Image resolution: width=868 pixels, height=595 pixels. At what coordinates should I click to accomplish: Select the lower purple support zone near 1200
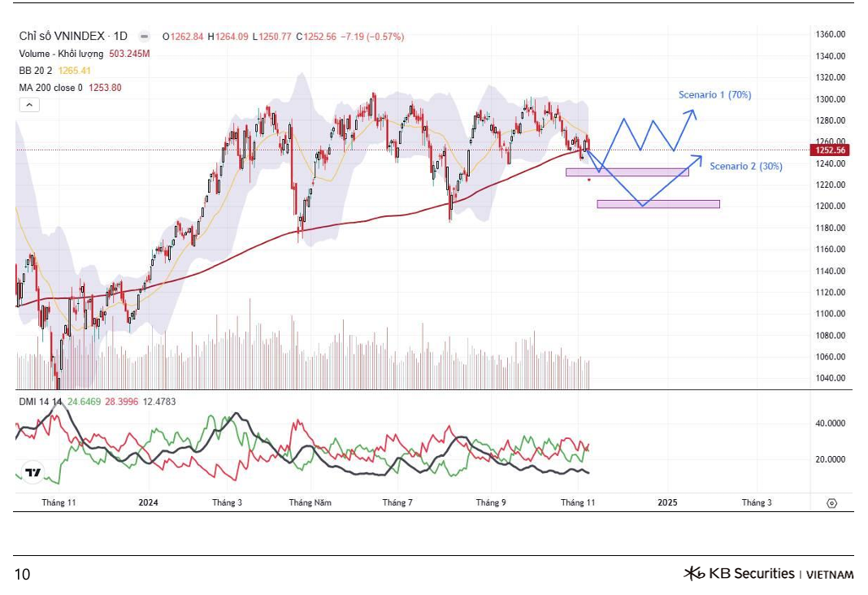[x=658, y=204]
